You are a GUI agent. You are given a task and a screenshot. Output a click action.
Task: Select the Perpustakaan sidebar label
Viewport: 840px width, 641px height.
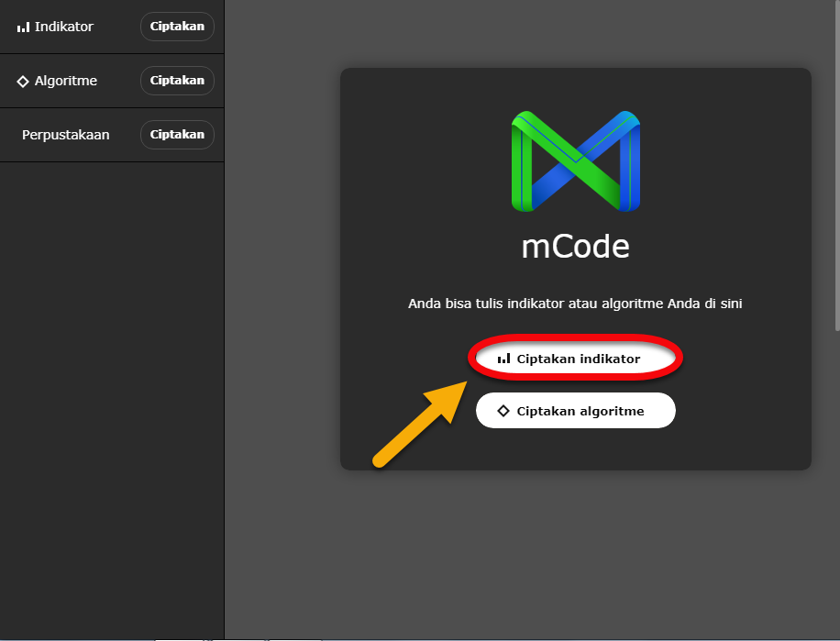[65, 135]
